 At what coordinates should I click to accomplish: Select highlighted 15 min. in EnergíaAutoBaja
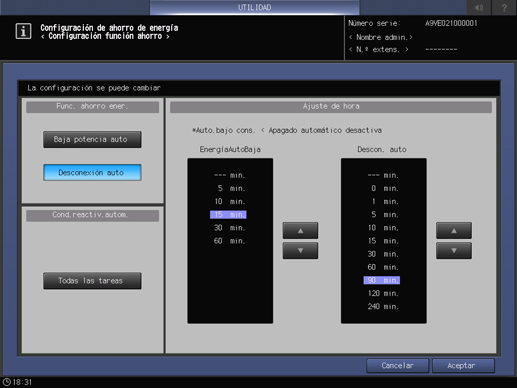tap(228, 215)
